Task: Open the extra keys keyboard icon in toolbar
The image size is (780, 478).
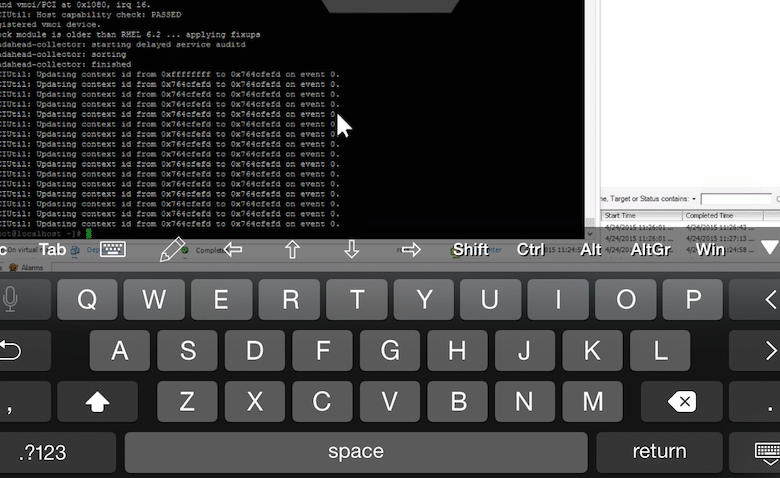Action: (x=113, y=249)
